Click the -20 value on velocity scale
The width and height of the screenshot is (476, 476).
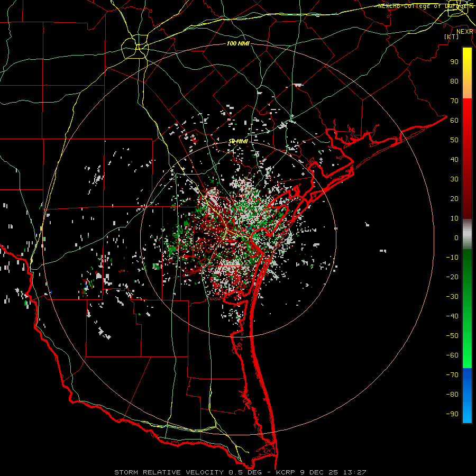tap(452, 277)
